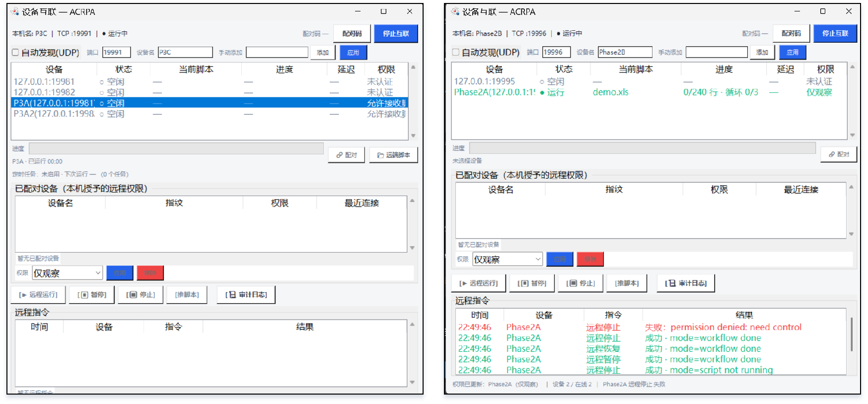Click the 暂停 button in Phase2B window
The width and height of the screenshot is (868, 404).
pos(532,283)
